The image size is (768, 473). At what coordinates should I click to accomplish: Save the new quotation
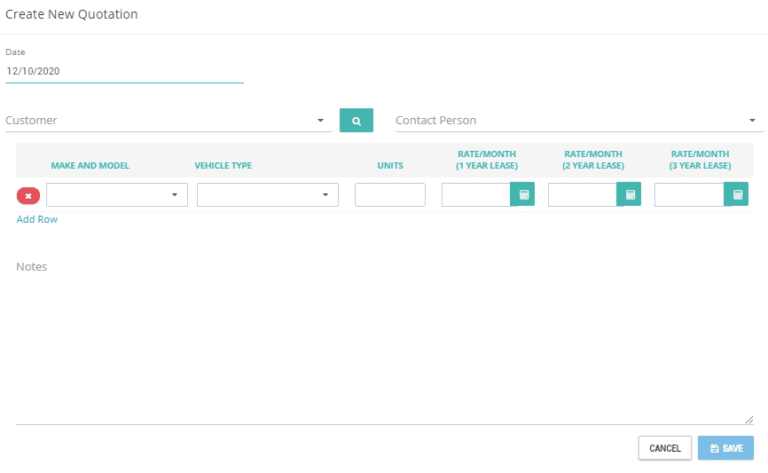click(x=726, y=448)
